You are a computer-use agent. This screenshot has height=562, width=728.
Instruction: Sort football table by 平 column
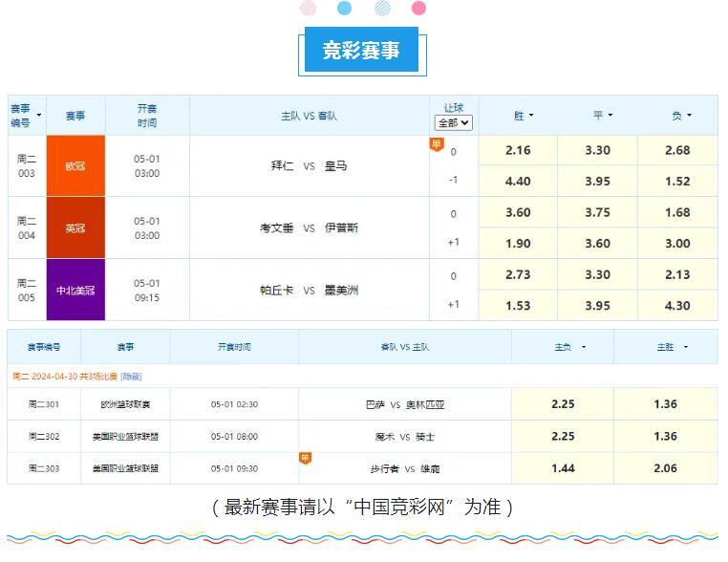(610, 115)
